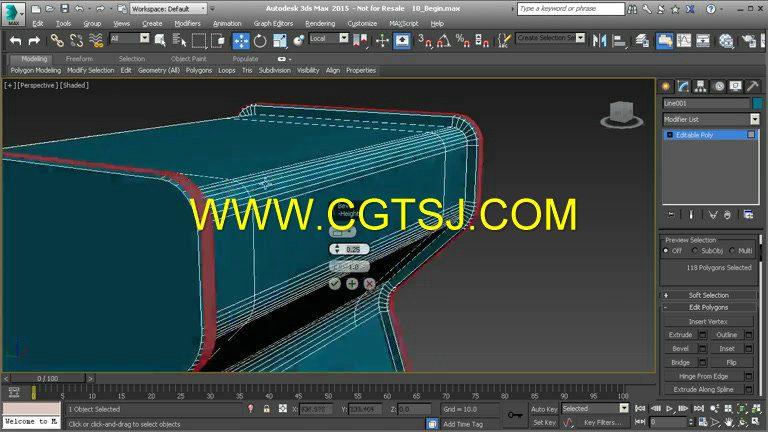The height and width of the screenshot is (432, 768).
Task: Open the Modifiers menu
Action: click(188, 24)
